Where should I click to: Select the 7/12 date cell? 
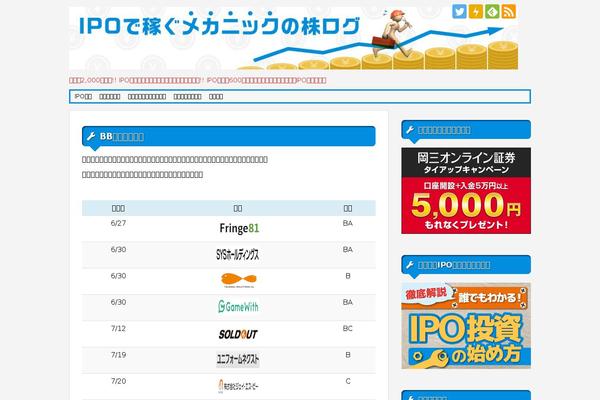point(118,328)
